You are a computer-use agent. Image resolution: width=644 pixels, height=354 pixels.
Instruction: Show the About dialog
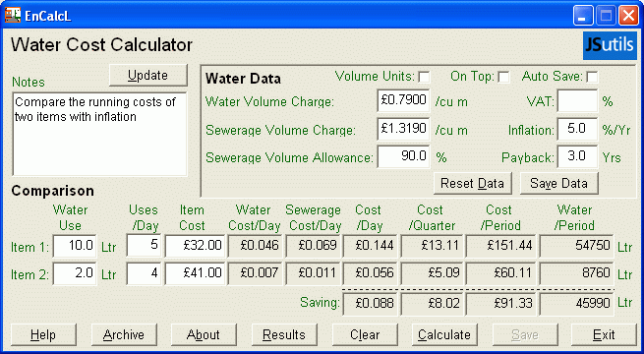click(204, 334)
